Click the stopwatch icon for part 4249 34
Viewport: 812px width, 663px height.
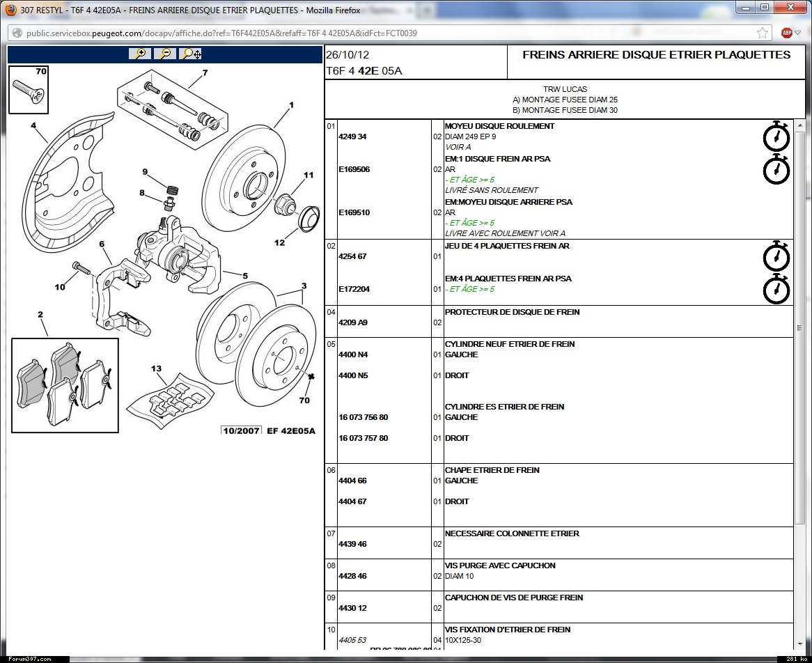[x=776, y=136]
